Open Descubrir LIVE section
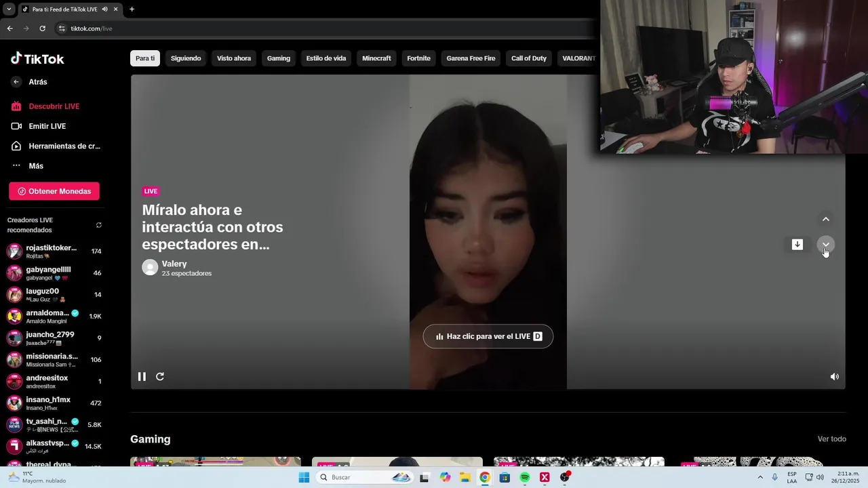868x488 pixels. [x=53, y=106]
